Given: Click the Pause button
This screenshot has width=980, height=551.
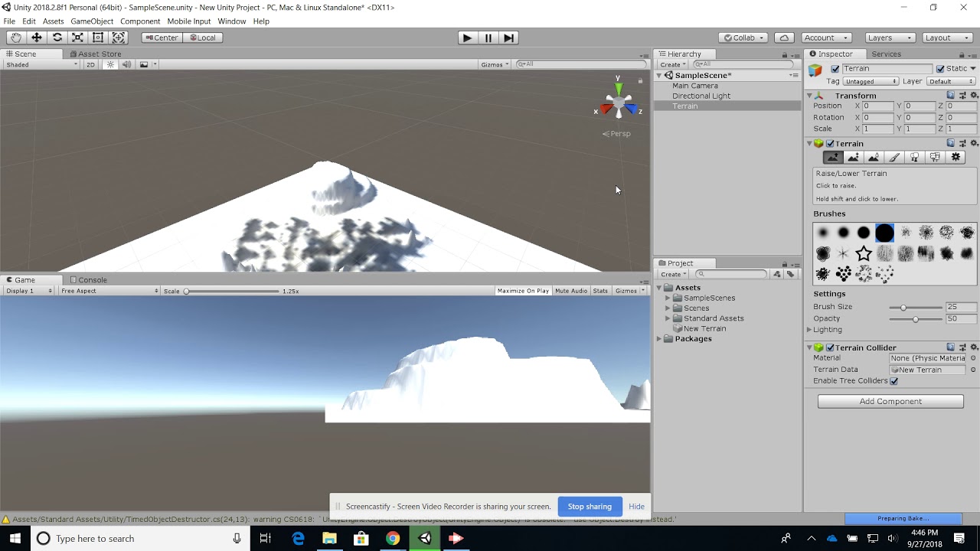Looking at the screenshot, I should click(x=488, y=37).
